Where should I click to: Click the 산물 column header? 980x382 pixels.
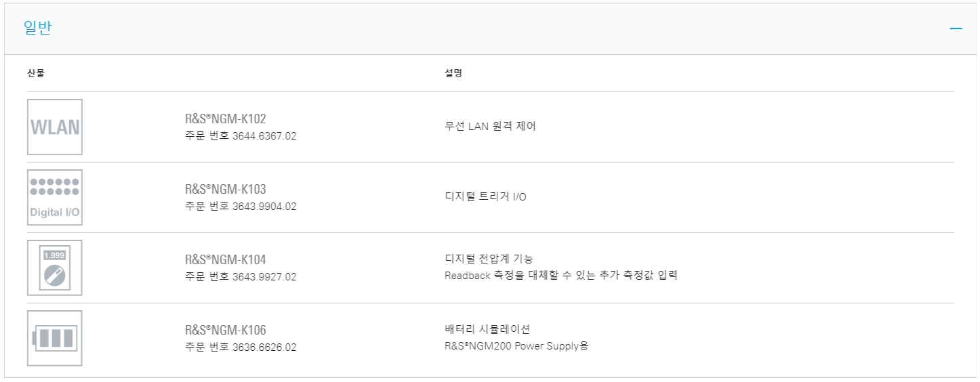(x=36, y=73)
